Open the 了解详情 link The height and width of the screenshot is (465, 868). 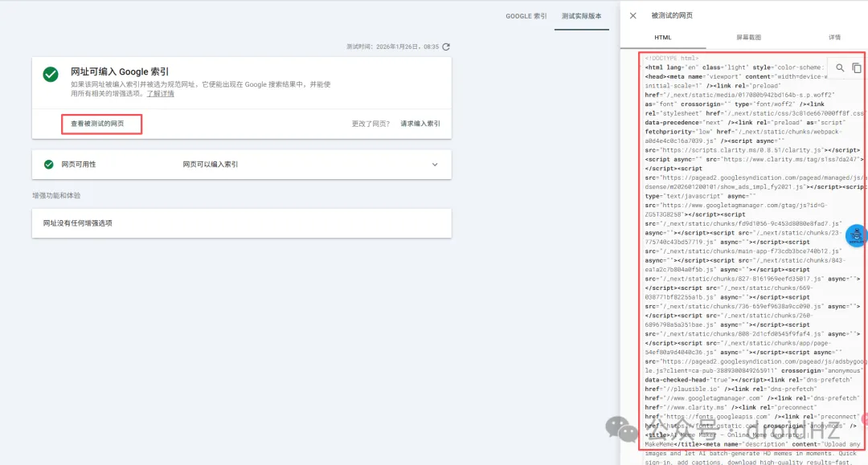point(160,94)
